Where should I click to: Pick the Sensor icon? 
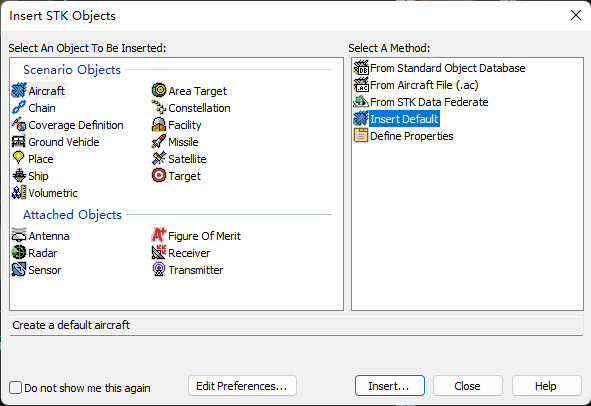[x=19, y=270]
